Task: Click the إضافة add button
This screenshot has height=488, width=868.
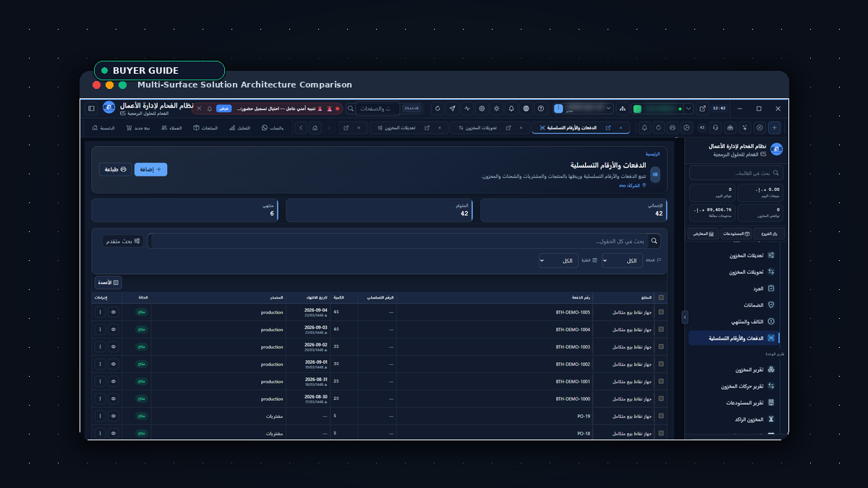Action: tap(150, 169)
